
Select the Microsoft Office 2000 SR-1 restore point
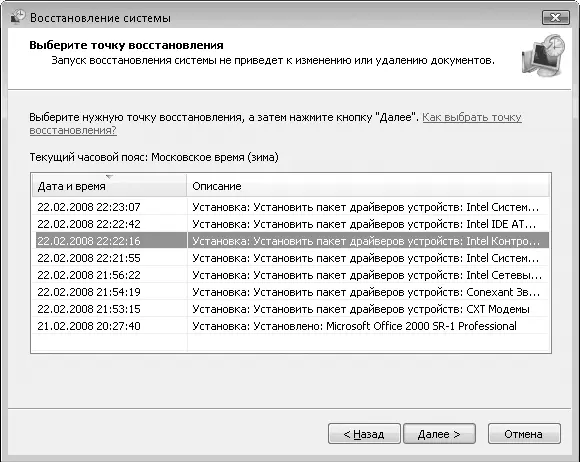coord(290,326)
